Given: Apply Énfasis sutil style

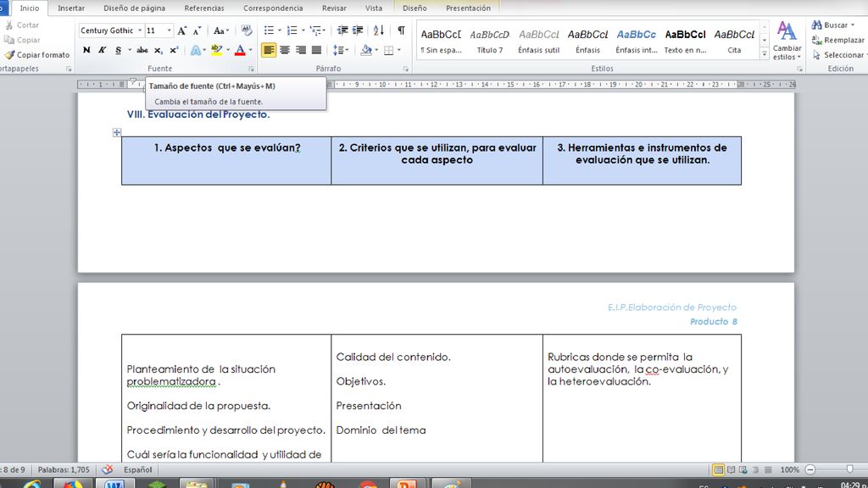Looking at the screenshot, I should tap(538, 41).
